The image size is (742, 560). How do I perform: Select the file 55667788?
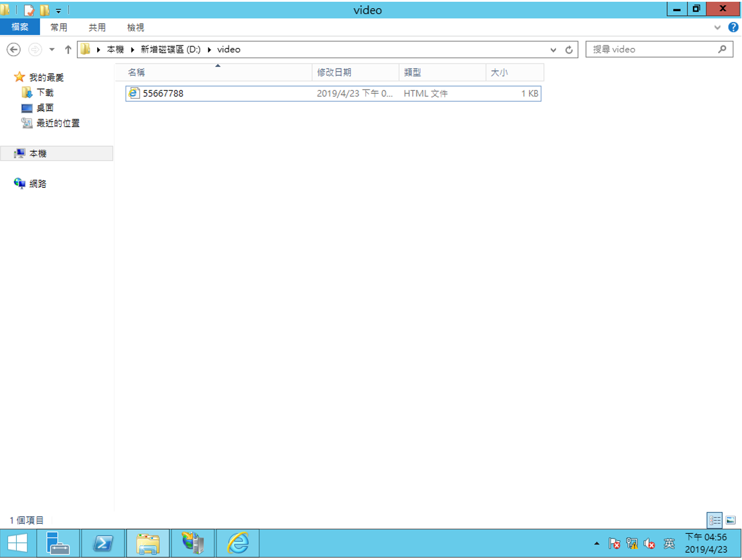[x=333, y=93]
